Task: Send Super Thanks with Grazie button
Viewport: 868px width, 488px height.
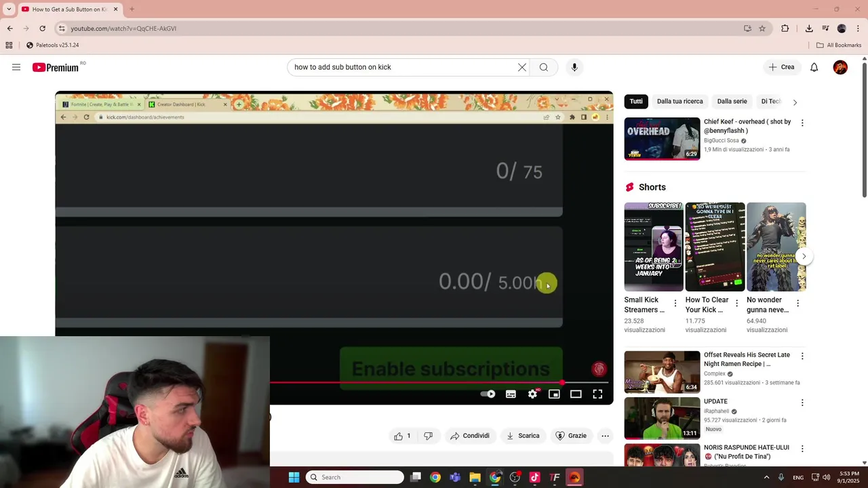Action: click(x=571, y=436)
